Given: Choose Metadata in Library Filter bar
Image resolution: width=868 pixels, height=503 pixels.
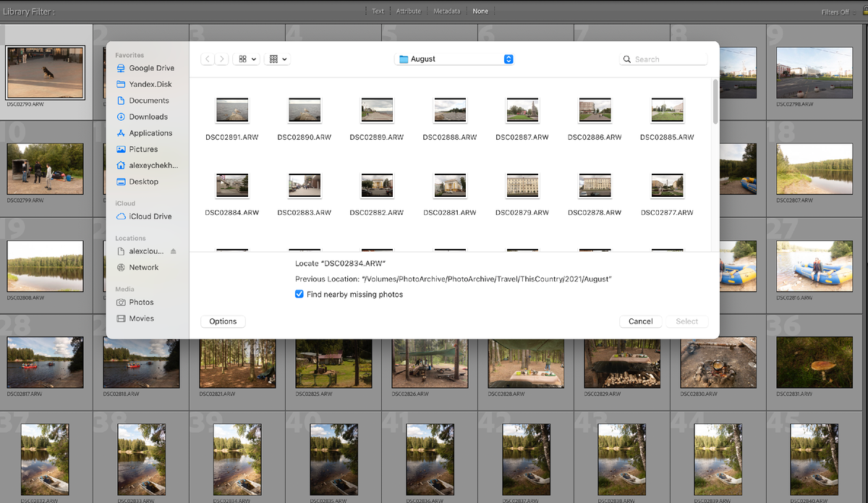Looking at the screenshot, I should tap(447, 12).
